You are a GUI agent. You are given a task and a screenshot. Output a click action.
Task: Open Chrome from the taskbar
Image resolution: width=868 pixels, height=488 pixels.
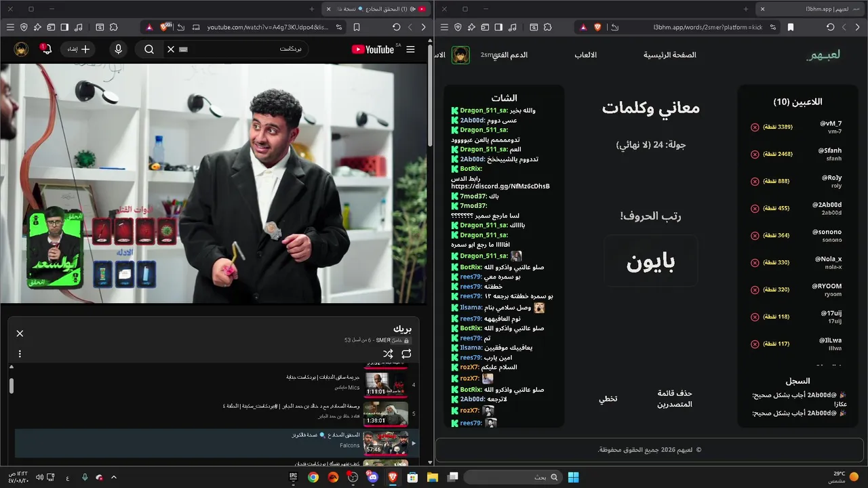click(x=313, y=477)
